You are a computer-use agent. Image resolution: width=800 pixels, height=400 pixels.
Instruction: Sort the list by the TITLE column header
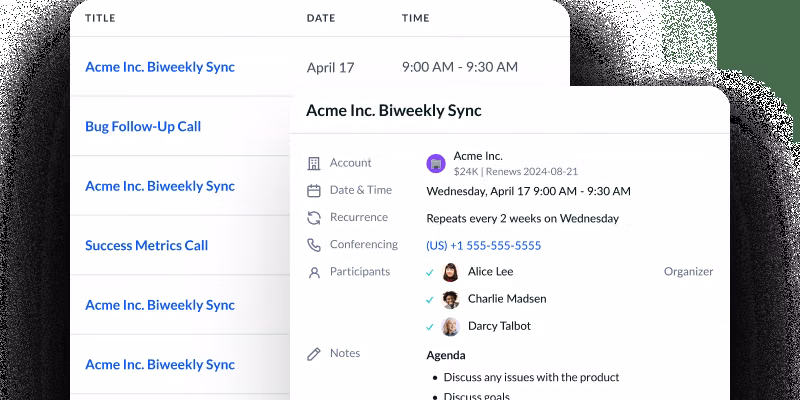click(x=100, y=18)
